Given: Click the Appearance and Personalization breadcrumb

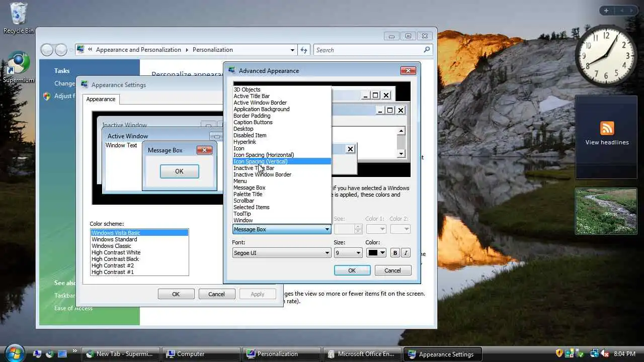Looking at the screenshot, I should click(138, 50).
